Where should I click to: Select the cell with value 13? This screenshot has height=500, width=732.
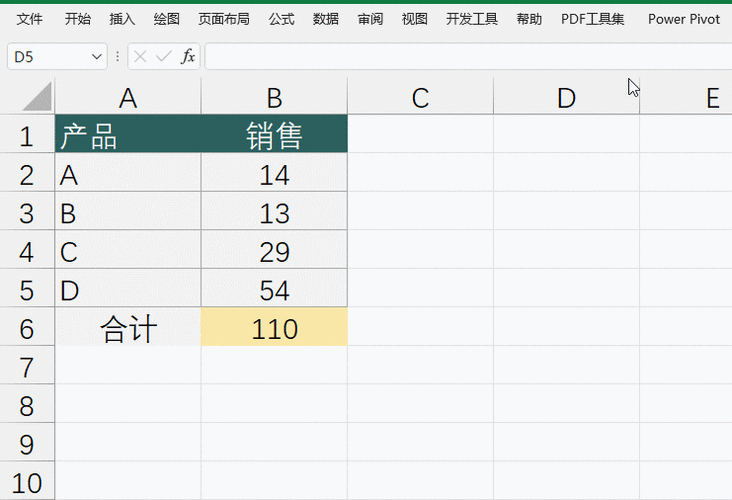click(x=274, y=211)
